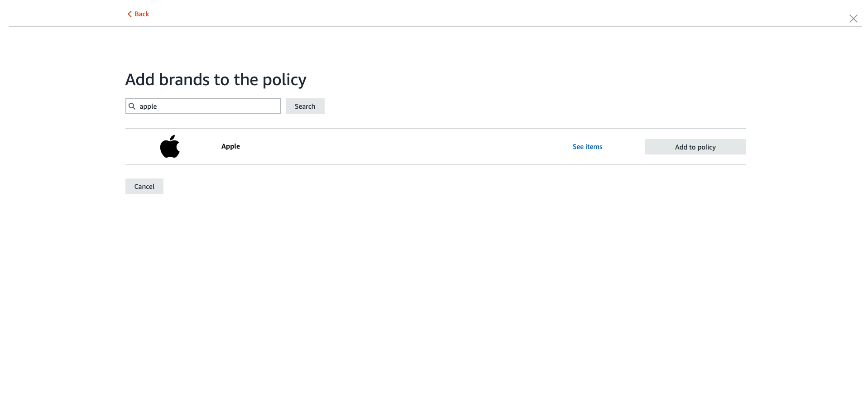
Task: Click the word 'policy' on Add to policy button
Action: coord(706,147)
